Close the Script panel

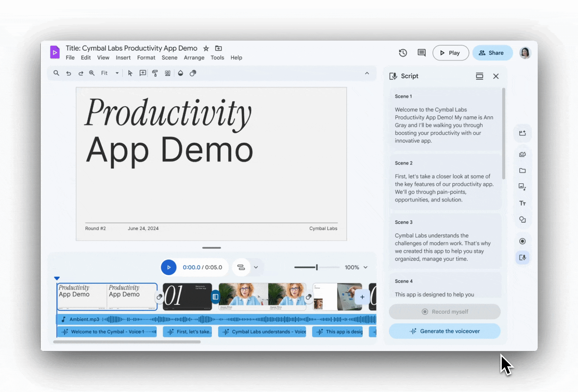496,76
